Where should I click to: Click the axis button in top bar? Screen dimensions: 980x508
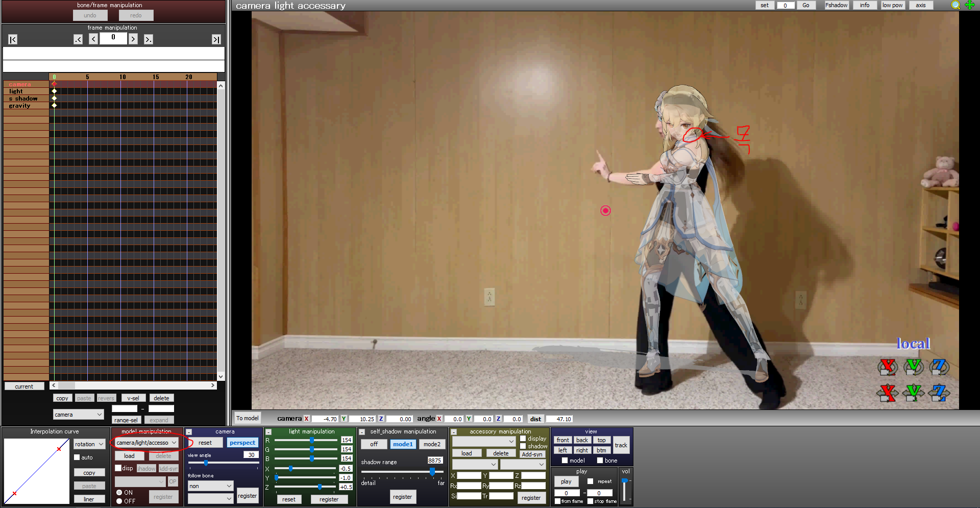[921, 5]
